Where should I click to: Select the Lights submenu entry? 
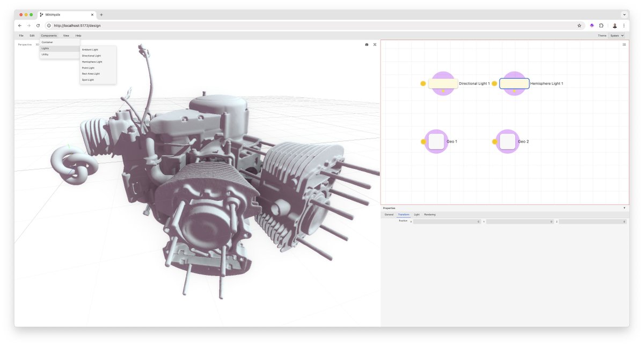[60, 48]
